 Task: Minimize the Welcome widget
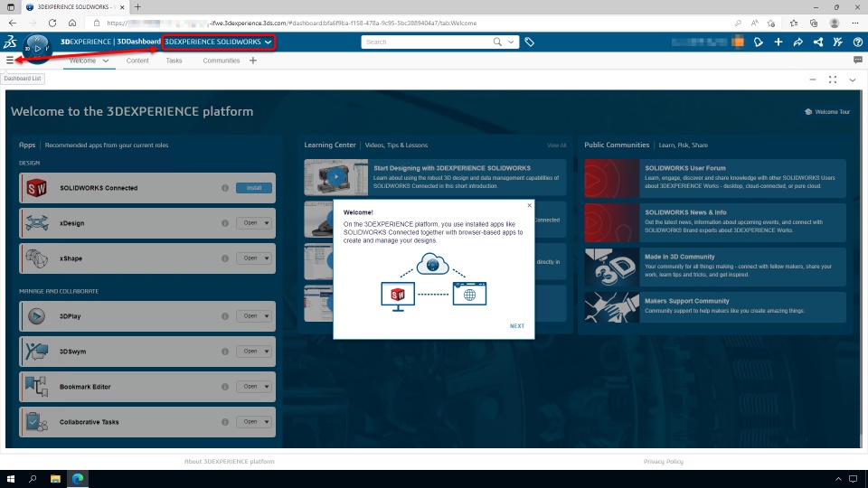813,80
